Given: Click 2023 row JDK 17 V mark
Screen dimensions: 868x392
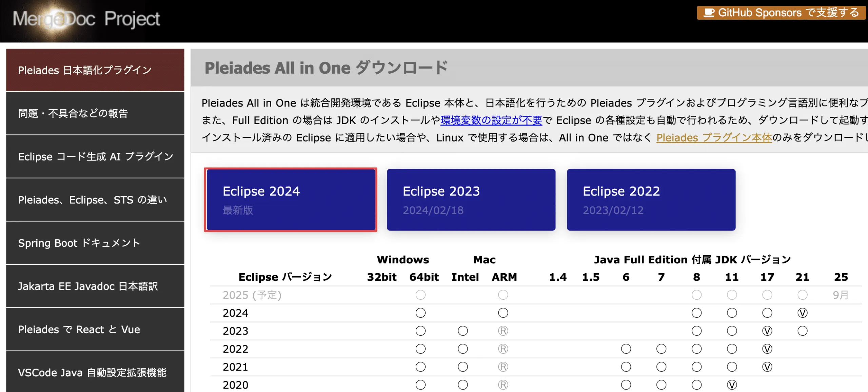Looking at the screenshot, I should pyautogui.click(x=767, y=331).
